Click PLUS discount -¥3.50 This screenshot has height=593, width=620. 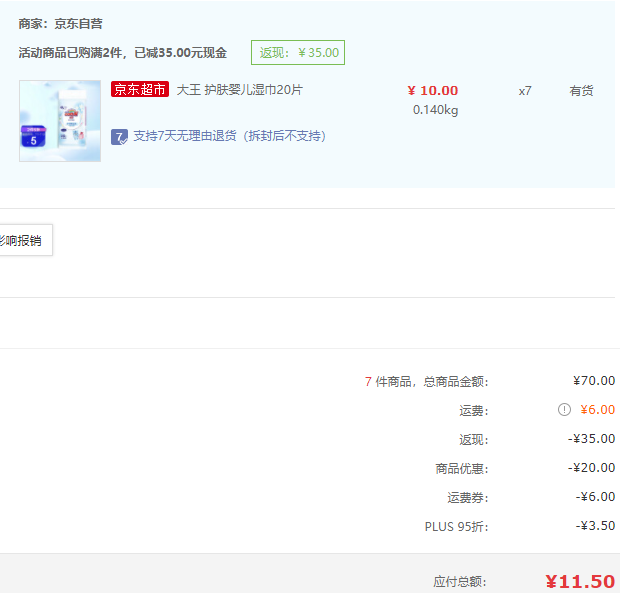(x=595, y=526)
